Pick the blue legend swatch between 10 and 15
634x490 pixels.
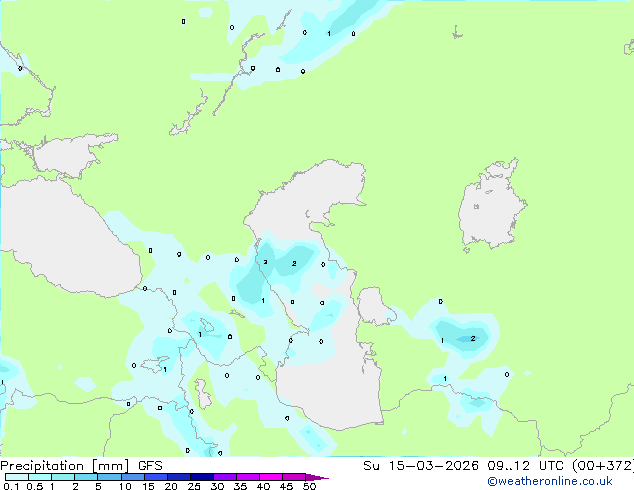pos(133,477)
